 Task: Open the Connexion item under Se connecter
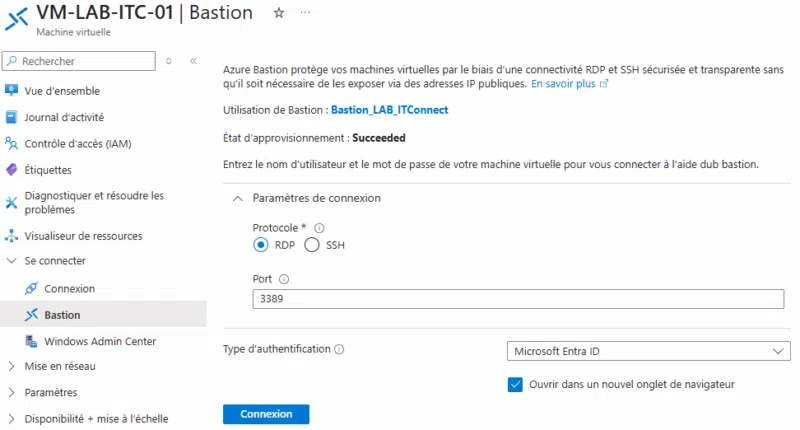(x=69, y=288)
